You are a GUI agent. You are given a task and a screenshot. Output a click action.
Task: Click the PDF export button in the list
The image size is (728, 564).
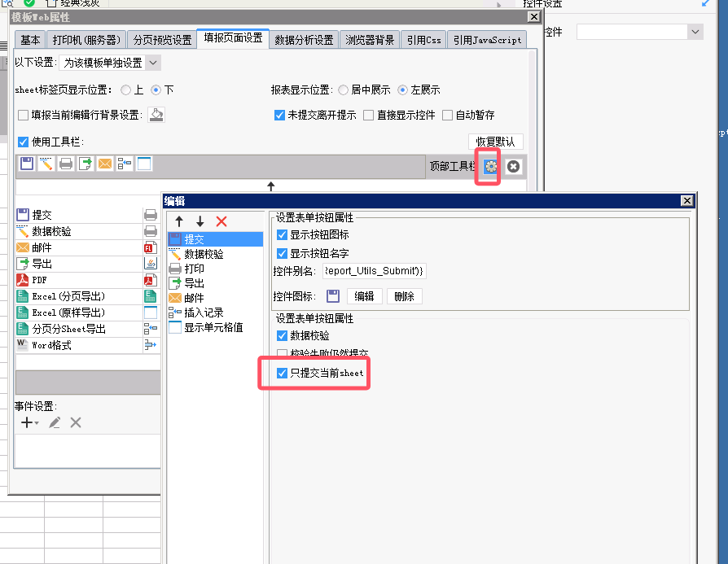click(39, 280)
